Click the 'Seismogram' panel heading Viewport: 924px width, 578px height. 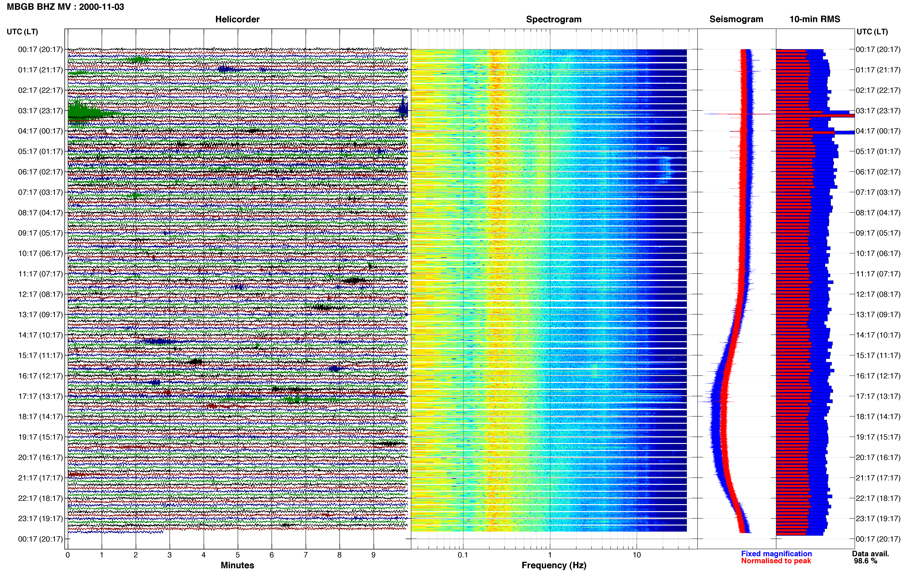736,19
